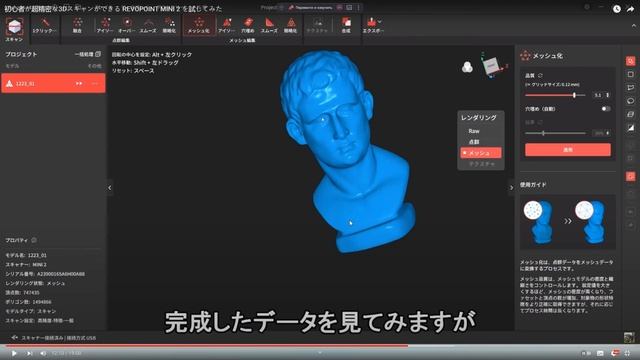The height and width of the screenshot is (360, 640).
Task: Collapse the right meshing panel arrow
Action: click(x=511, y=188)
